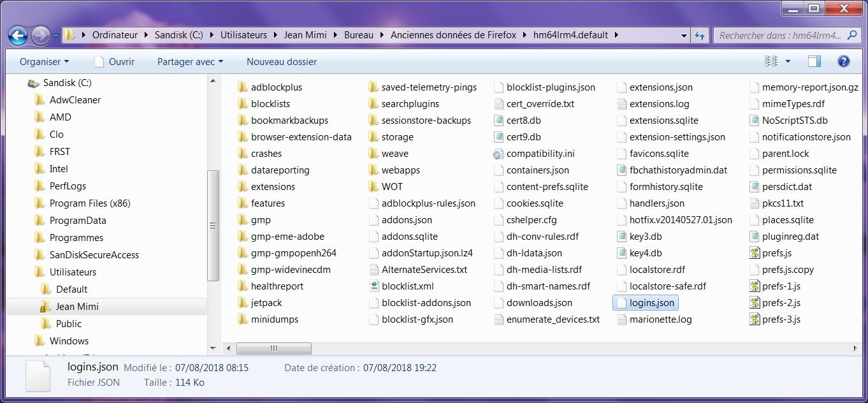The image size is (868, 403).
Task: Select the adblockplus folder icon
Action: coord(242,87)
